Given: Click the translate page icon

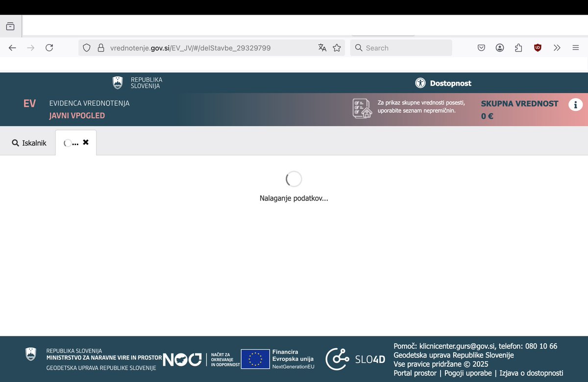Looking at the screenshot, I should coord(322,48).
